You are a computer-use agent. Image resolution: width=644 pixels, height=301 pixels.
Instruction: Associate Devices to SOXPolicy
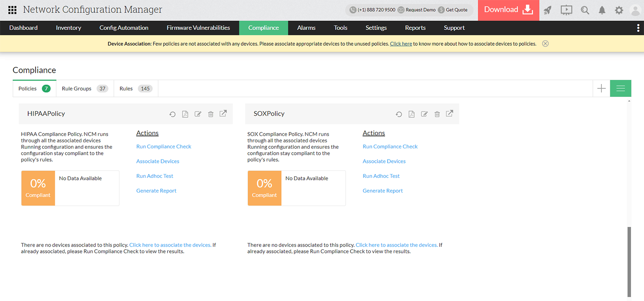(384, 161)
